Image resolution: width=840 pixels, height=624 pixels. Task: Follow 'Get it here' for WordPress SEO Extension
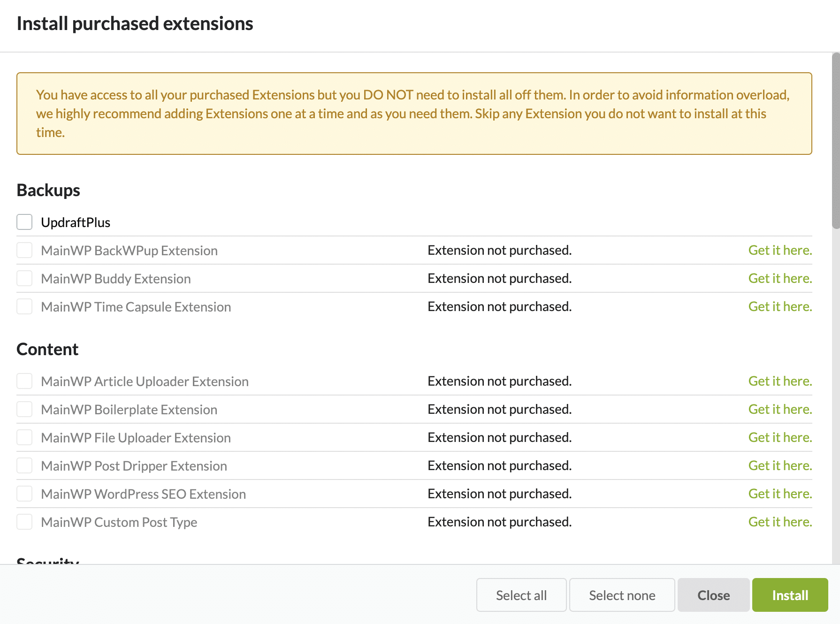pos(780,494)
